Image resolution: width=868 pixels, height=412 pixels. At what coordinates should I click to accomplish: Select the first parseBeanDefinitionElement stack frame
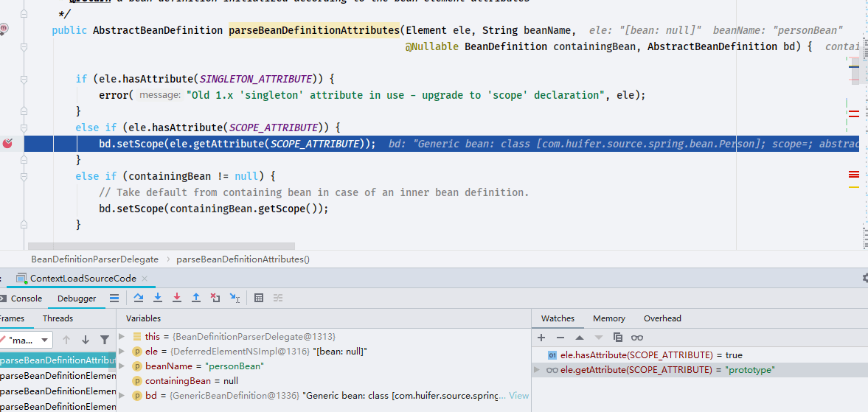pos(58,376)
